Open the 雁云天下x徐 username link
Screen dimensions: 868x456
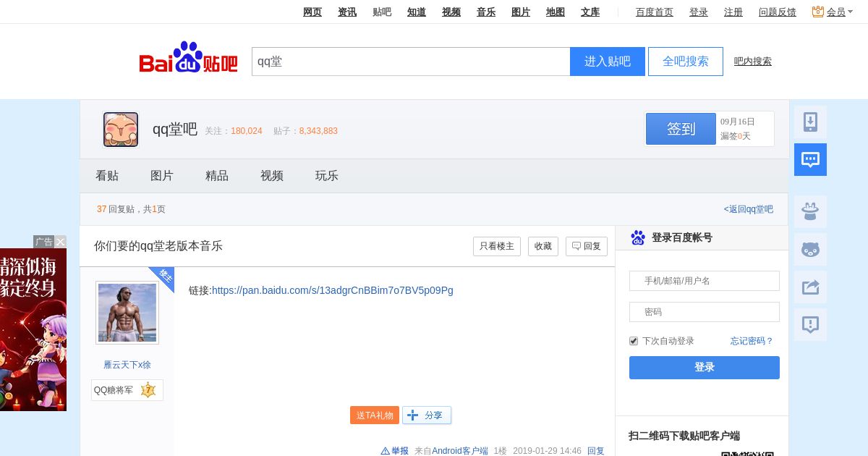click(127, 365)
